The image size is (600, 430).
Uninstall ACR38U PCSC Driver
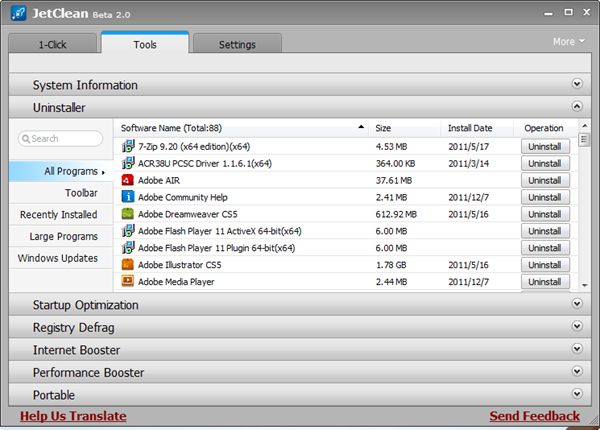545,163
